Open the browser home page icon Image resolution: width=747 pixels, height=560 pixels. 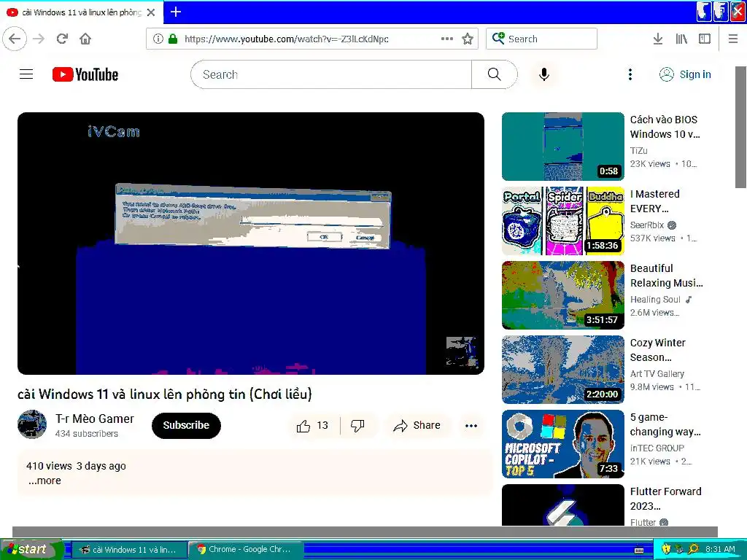(85, 39)
